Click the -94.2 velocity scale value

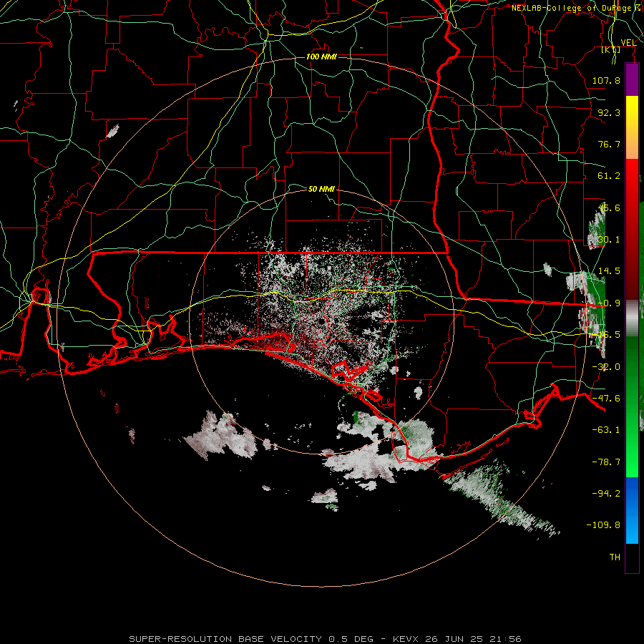point(606,493)
